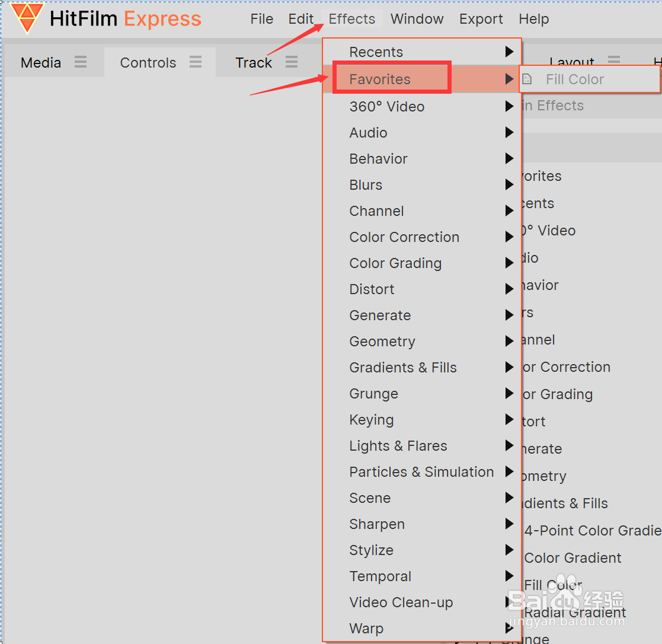Viewport: 662px width, 644px height.
Task: Click the arrow beside Stylize
Action: coord(509,550)
